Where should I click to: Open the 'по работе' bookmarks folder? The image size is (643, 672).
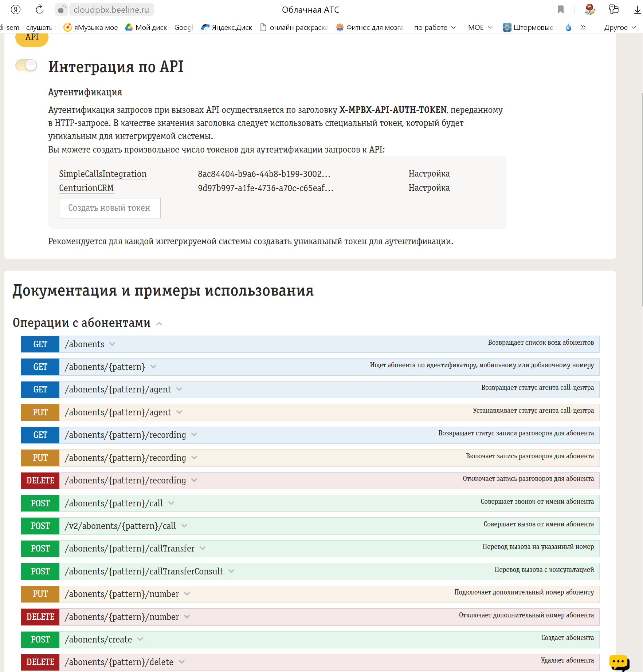tap(435, 27)
